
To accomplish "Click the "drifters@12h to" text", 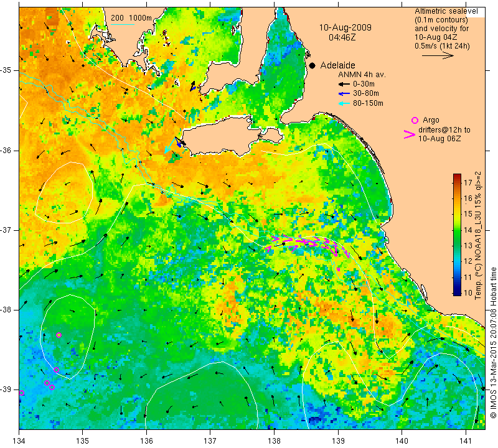I will (x=444, y=130).
